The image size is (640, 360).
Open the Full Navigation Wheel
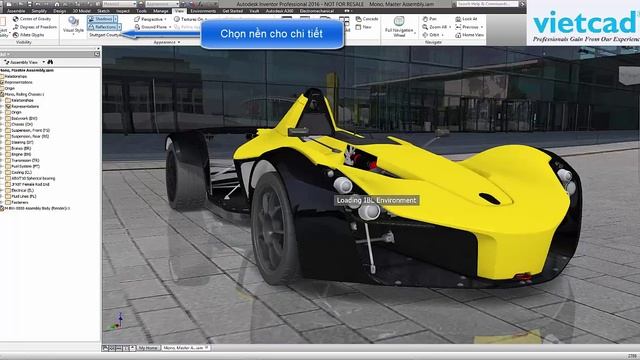pyautogui.click(x=399, y=26)
